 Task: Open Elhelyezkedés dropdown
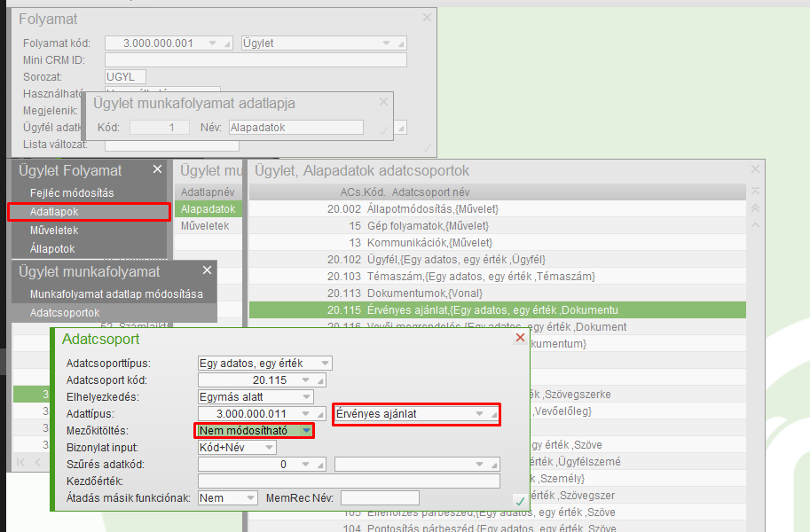click(x=306, y=396)
